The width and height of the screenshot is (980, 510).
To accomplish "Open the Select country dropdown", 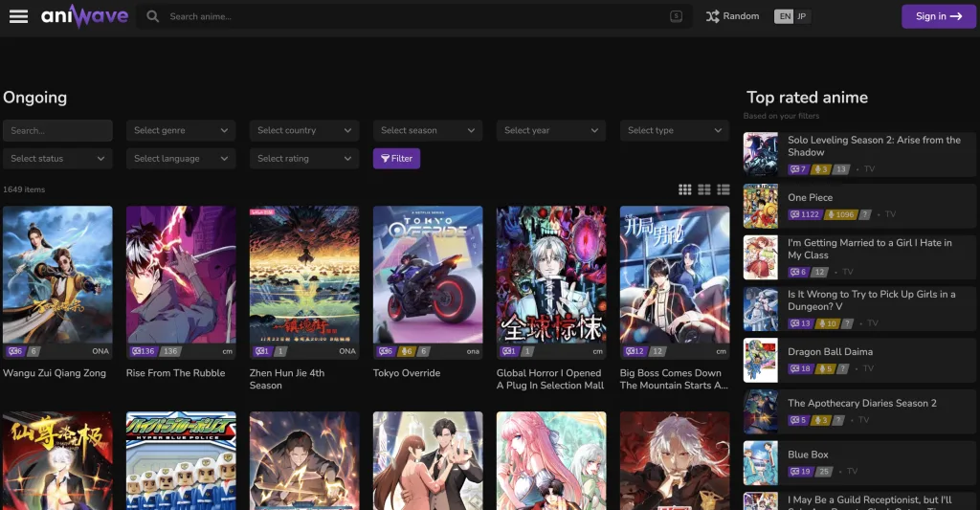I will (304, 131).
